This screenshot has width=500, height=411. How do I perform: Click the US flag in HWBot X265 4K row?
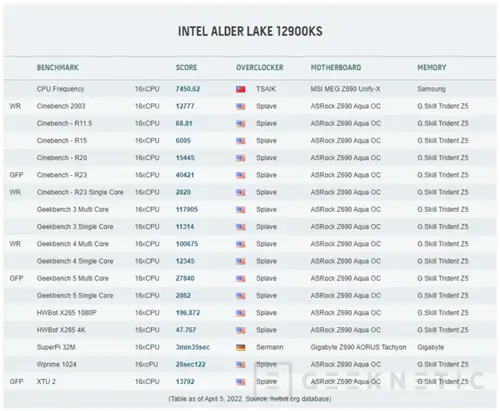click(241, 330)
